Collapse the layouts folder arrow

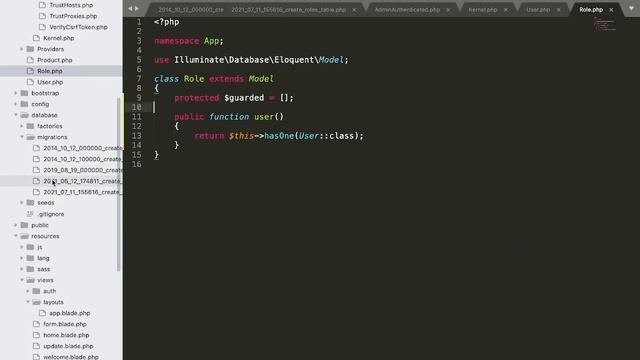click(28, 302)
